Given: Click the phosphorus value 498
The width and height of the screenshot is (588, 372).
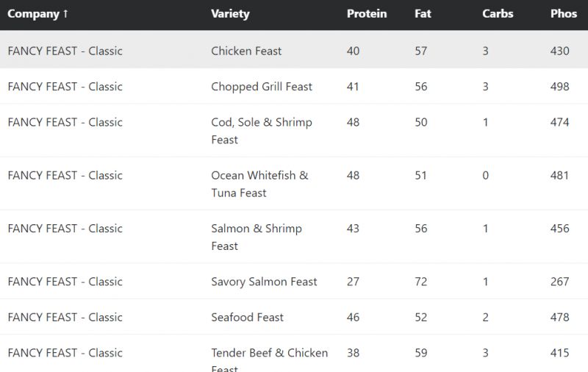Looking at the screenshot, I should pos(559,87).
